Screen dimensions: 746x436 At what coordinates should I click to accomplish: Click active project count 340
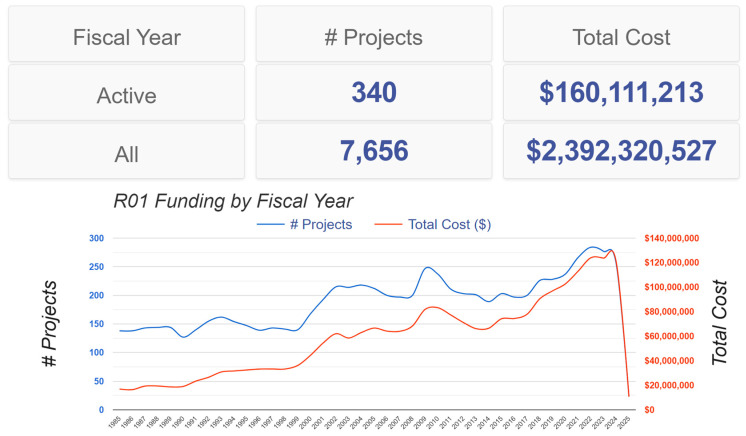[x=374, y=92]
